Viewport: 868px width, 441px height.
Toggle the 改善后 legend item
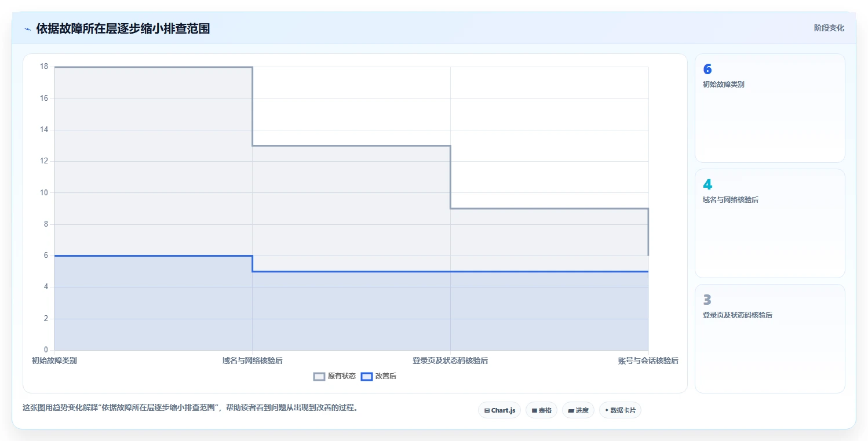tap(378, 376)
